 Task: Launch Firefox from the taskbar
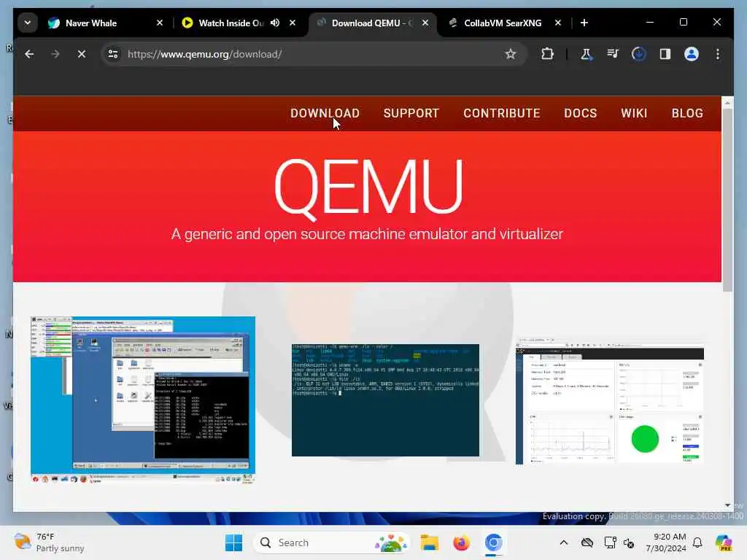(x=461, y=542)
